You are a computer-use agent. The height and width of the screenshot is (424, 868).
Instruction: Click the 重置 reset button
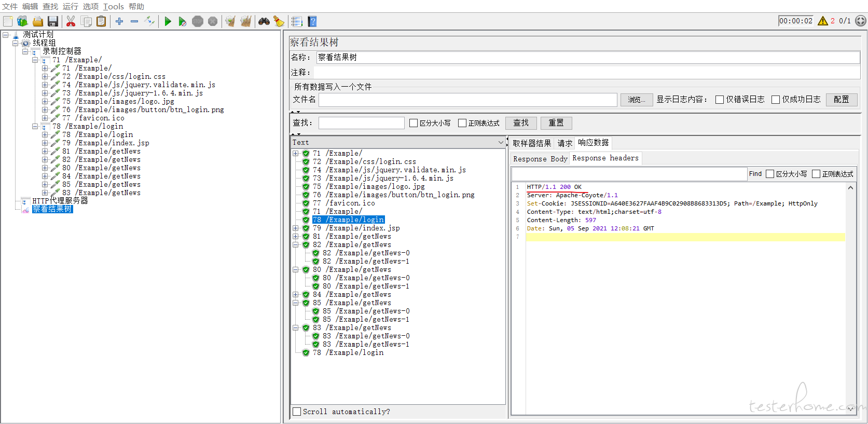click(556, 123)
